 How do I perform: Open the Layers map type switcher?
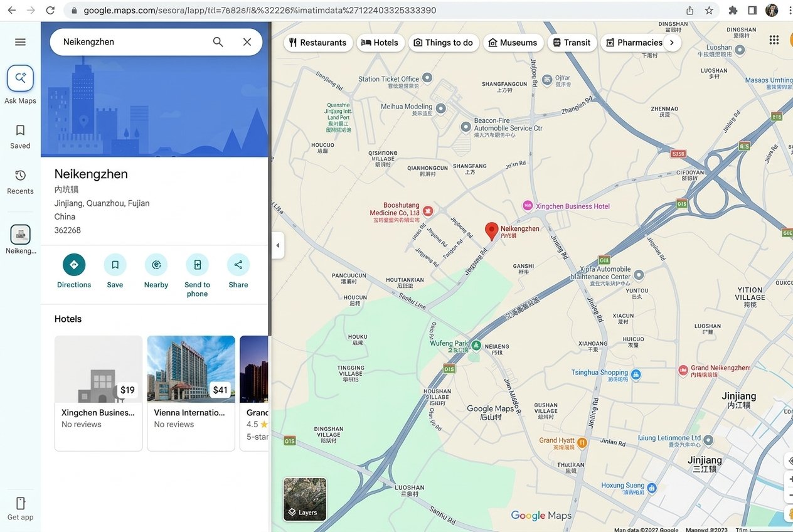coord(305,499)
